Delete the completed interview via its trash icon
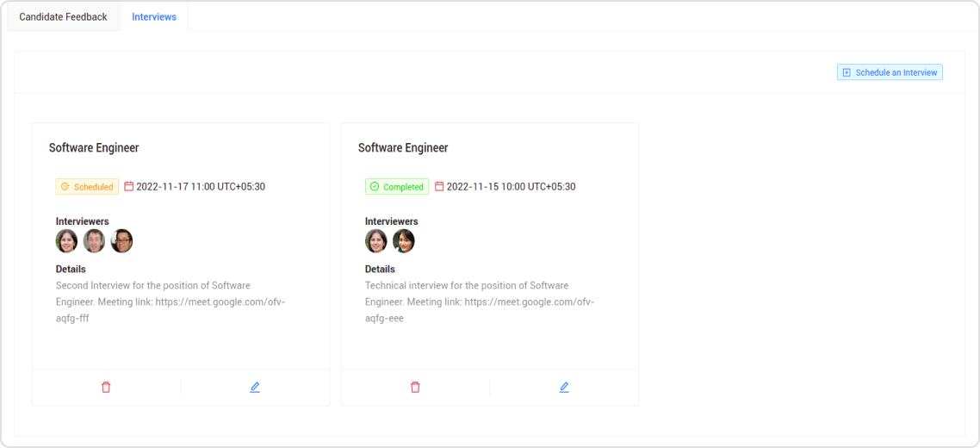The width and height of the screenshot is (980, 448). click(x=415, y=388)
